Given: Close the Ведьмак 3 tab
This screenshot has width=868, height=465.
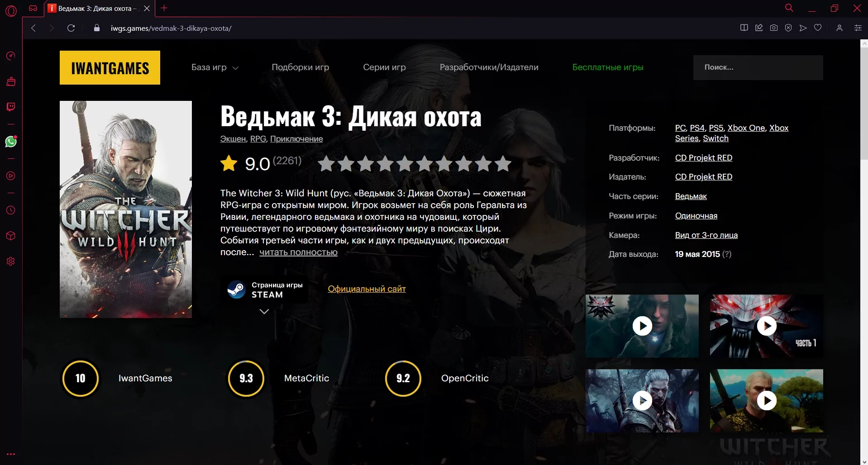Looking at the screenshot, I should pyautogui.click(x=147, y=8).
